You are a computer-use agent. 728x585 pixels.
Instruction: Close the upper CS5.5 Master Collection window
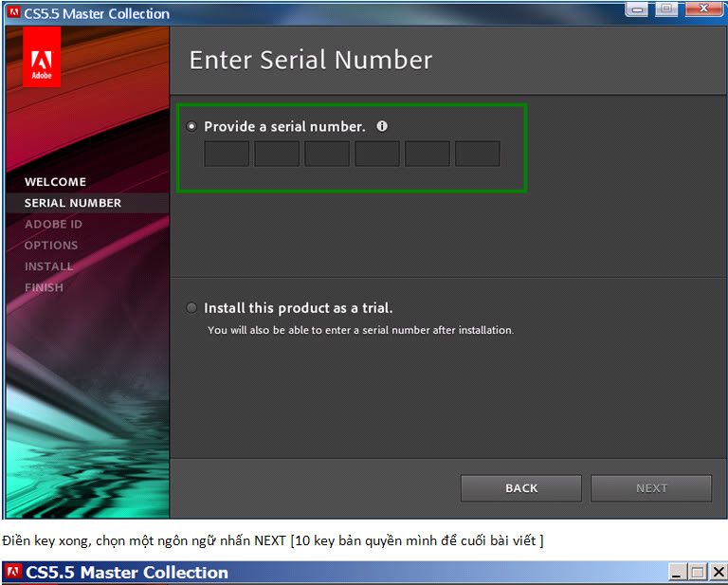point(703,9)
